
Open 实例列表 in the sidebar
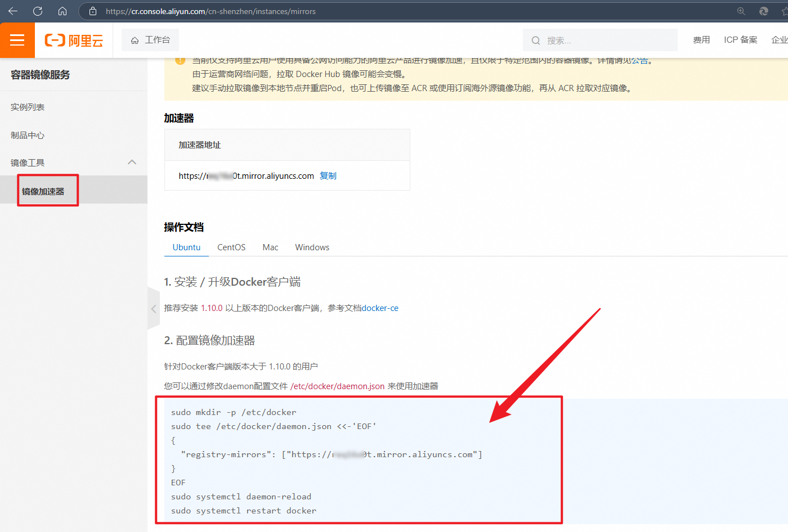[x=28, y=107]
